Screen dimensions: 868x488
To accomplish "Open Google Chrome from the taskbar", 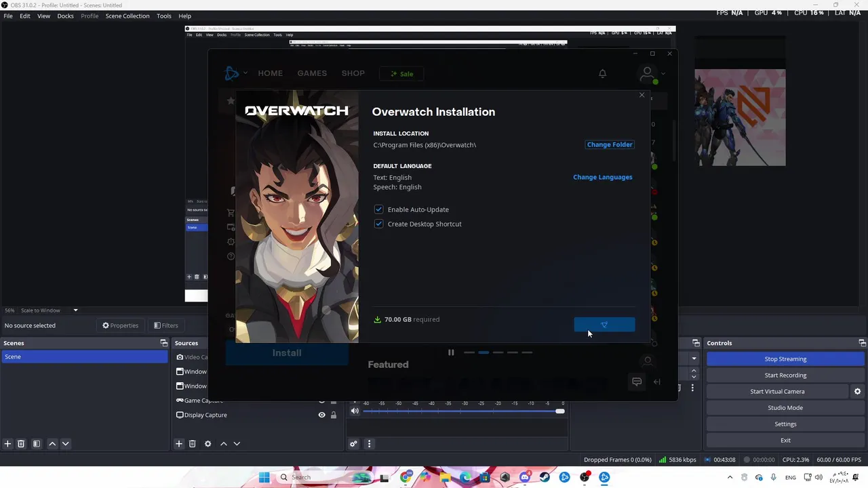I will (x=406, y=477).
